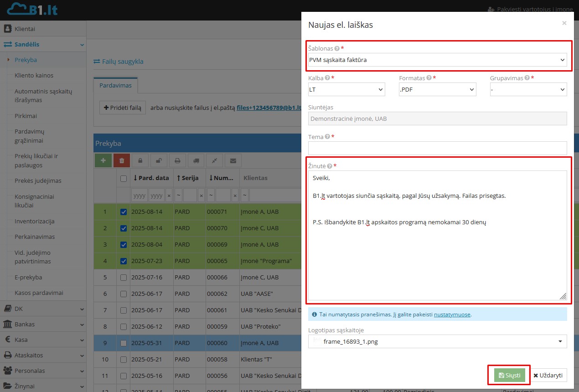This screenshot has width=579, height=392.
Task: Click the help icon next to Žinutė
Action: pos(330,166)
